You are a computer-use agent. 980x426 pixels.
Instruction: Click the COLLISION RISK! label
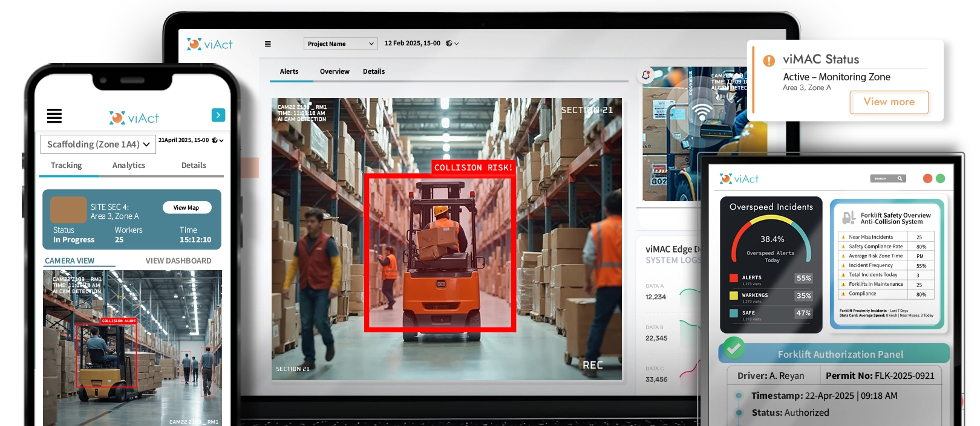[473, 167]
